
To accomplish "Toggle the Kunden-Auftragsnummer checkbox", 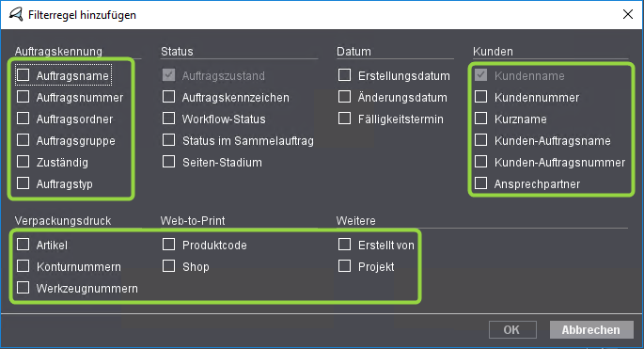I will [480, 162].
